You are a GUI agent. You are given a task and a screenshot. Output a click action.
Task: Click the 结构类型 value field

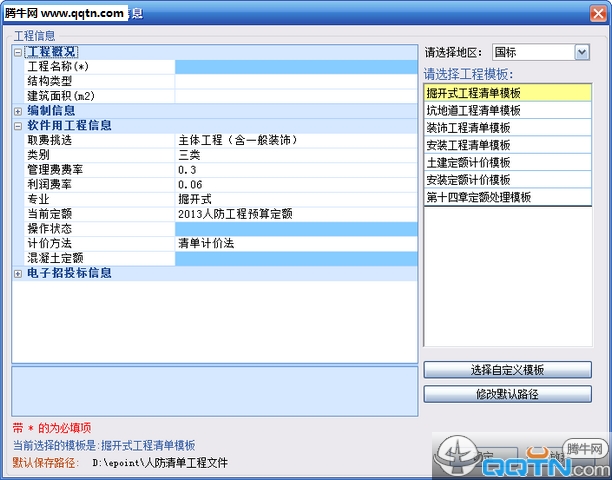[x=296, y=82]
